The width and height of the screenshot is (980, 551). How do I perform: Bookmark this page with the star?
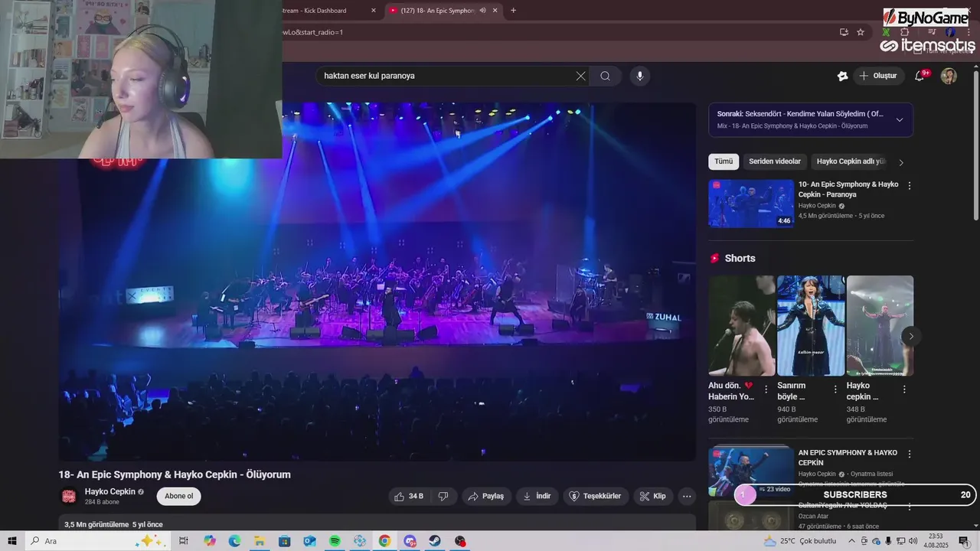[x=861, y=32]
